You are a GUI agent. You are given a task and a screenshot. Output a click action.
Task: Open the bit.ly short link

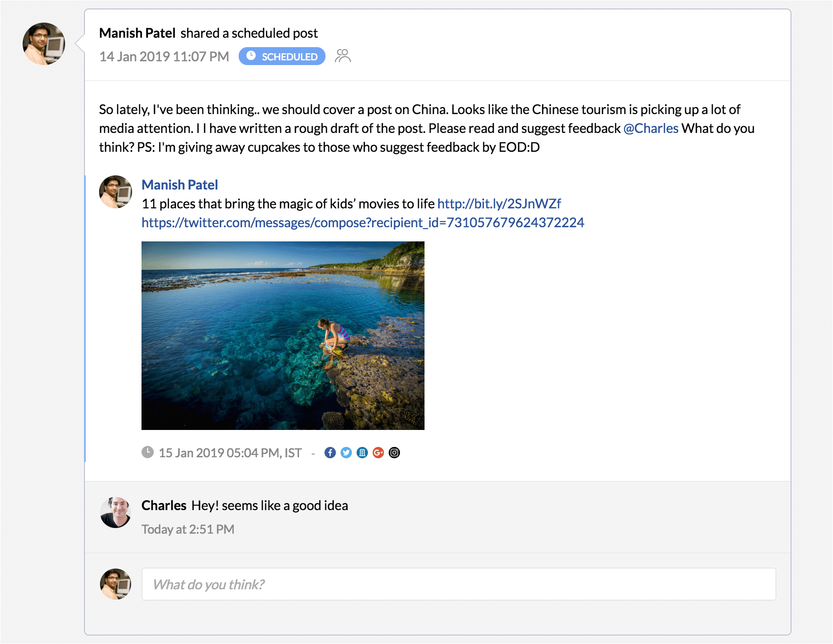point(499,204)
